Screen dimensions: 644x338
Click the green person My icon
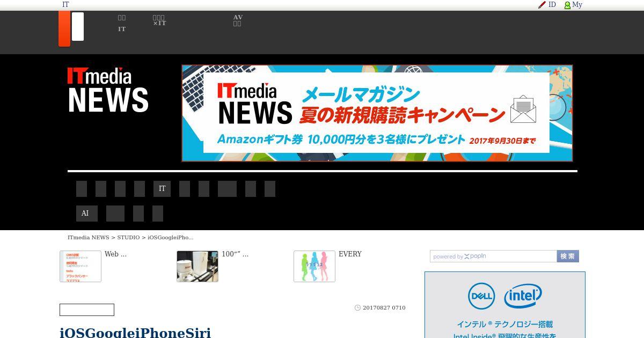click(567, 5)
